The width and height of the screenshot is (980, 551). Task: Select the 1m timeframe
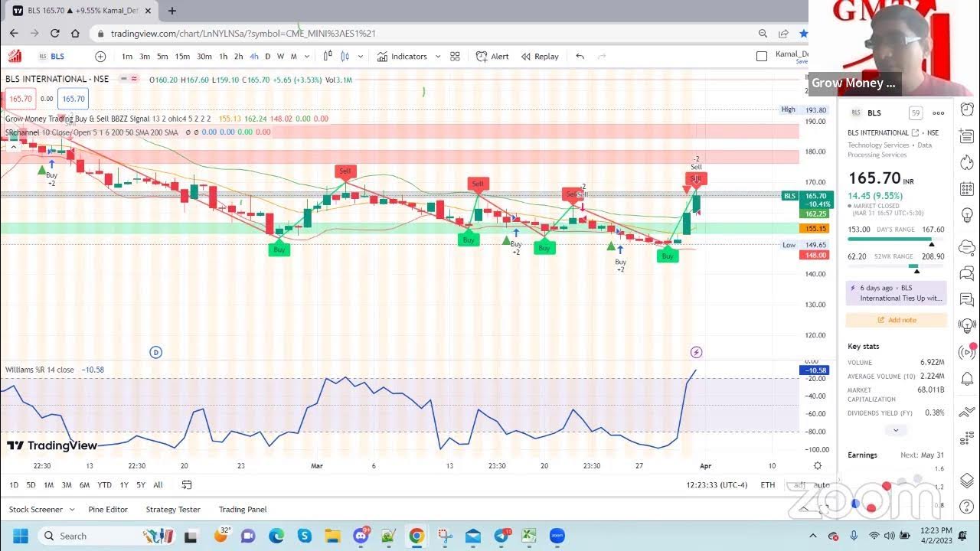tap(127, 57)
